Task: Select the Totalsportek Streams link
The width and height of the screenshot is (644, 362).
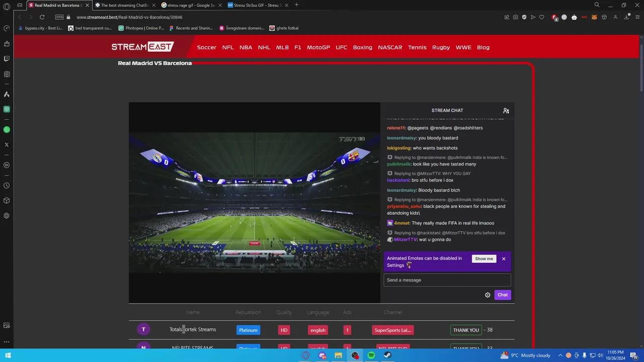Action: 193,330
